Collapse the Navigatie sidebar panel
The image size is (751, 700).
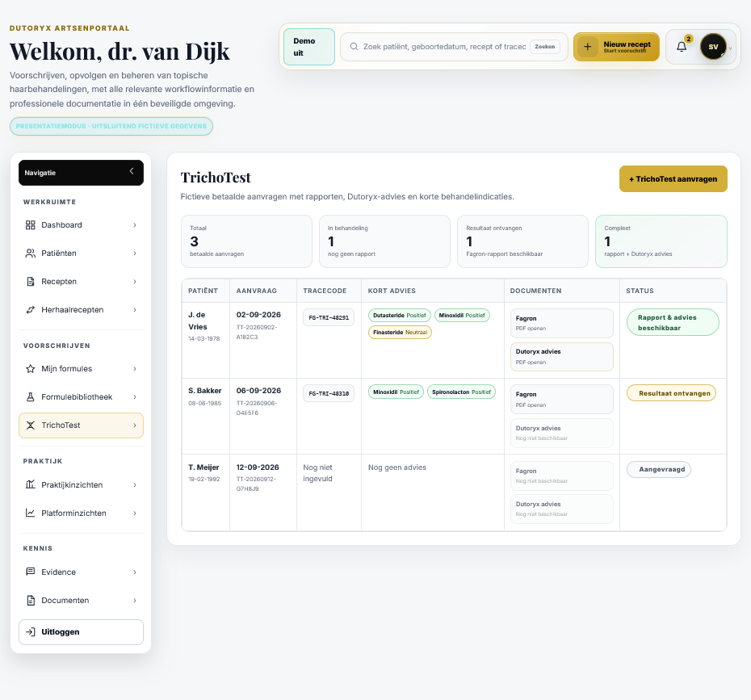coord(132,171)
